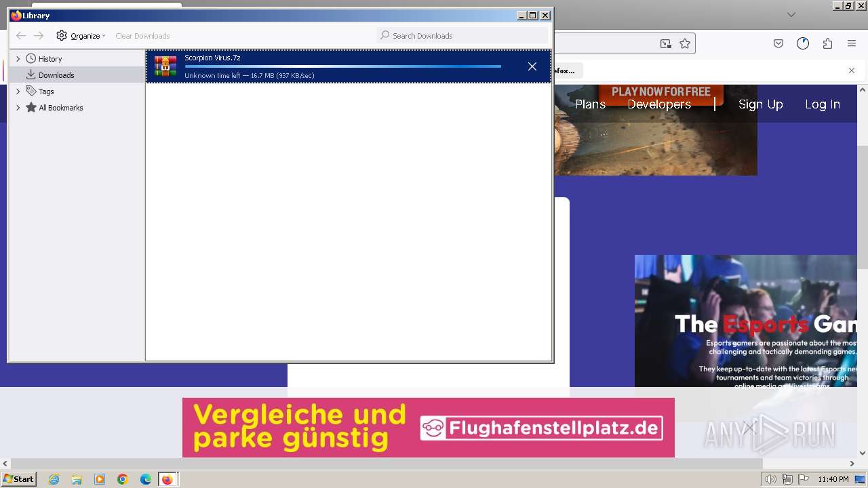The width and height of the screenshot is (868, 488).
Task: Switch to Firefox taskbar button
Action: tap(167, 479)
